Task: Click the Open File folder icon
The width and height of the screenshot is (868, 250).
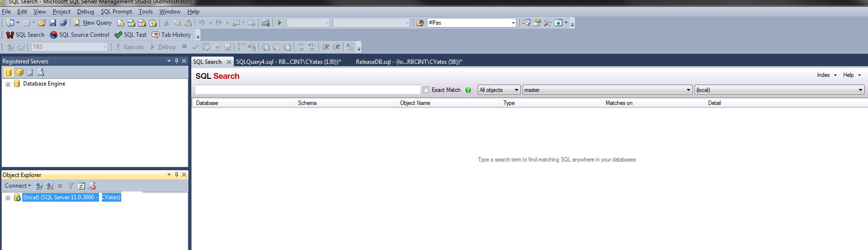Action: (42, 23)
